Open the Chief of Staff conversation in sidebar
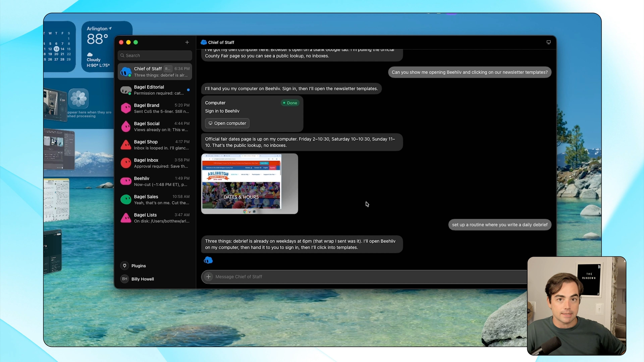644x362 pixels. [155, 72]
